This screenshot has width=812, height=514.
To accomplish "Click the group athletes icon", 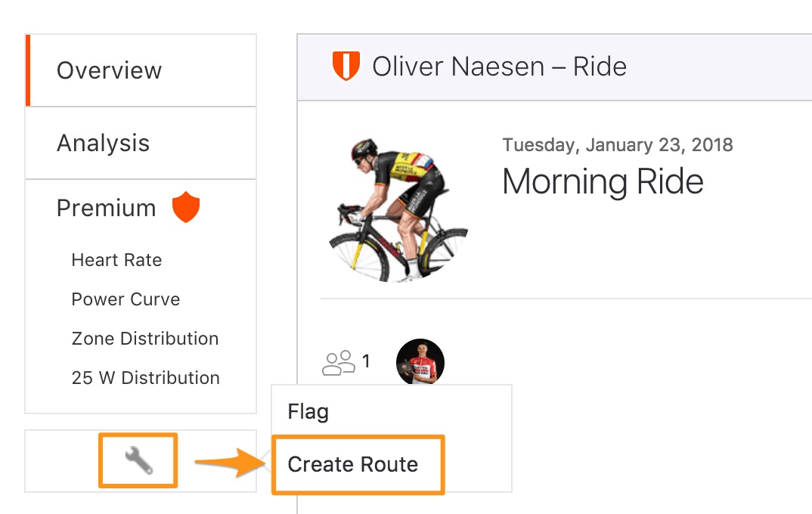I will [339, 363].
